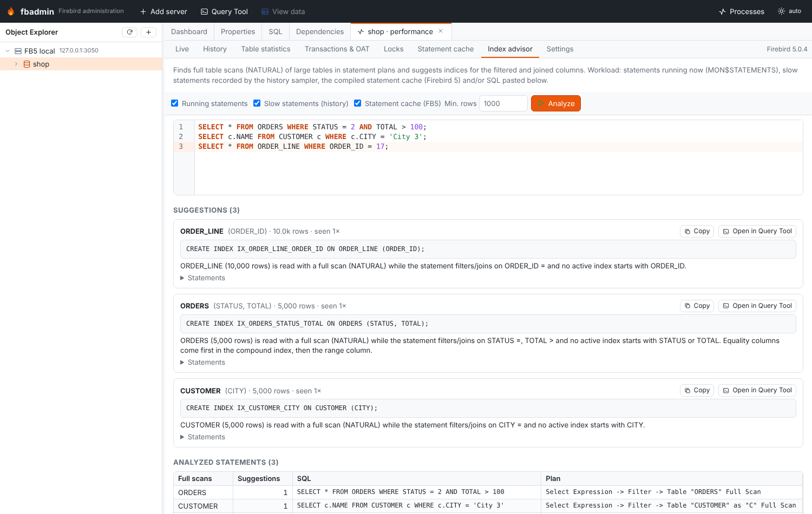Open the Table statistics subtab
The height and width of the screenshot is (514, 812).
266,49
